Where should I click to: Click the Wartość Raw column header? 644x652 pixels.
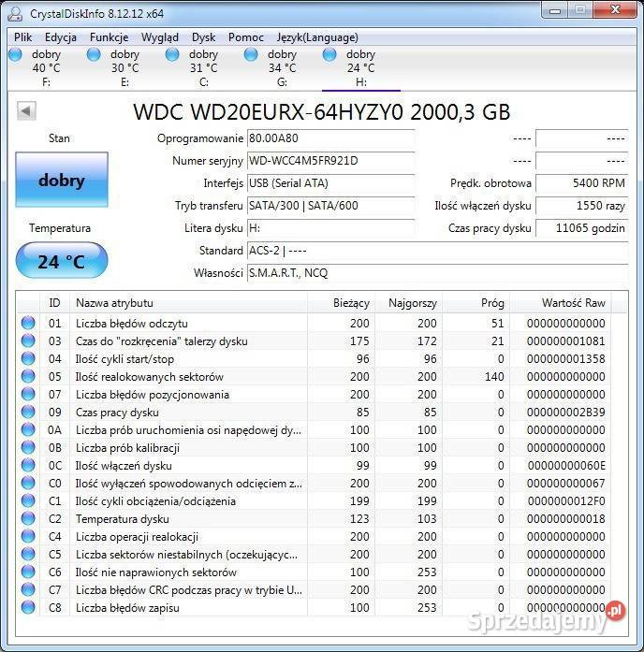point(561,303)
